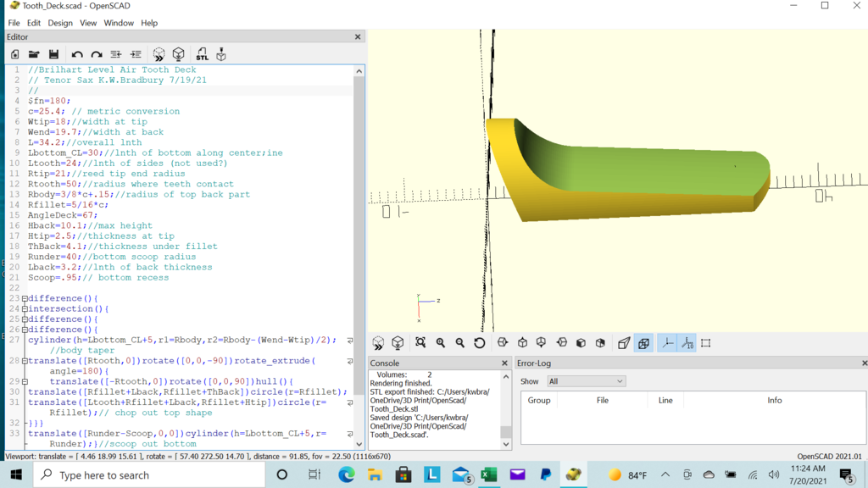Image resolution: width=868 pixels, height=488 pixels.
Task: Collapse the code fold at line 28
Action: point(25,361)
